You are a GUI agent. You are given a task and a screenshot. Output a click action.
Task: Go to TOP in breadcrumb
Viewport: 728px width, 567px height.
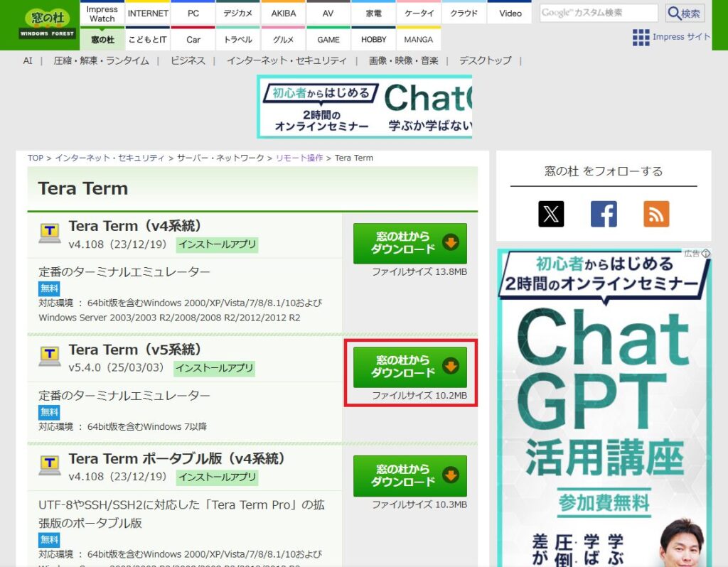pos(36,158)
